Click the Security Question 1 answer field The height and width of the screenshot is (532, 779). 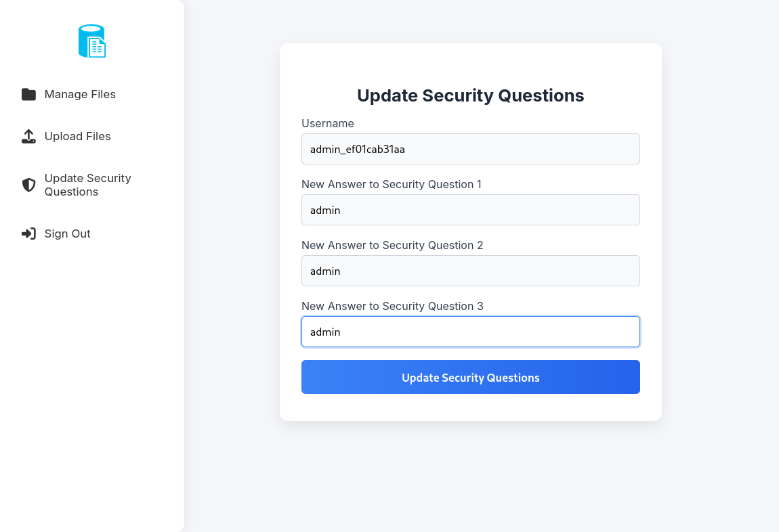click(x=470, y=210)
